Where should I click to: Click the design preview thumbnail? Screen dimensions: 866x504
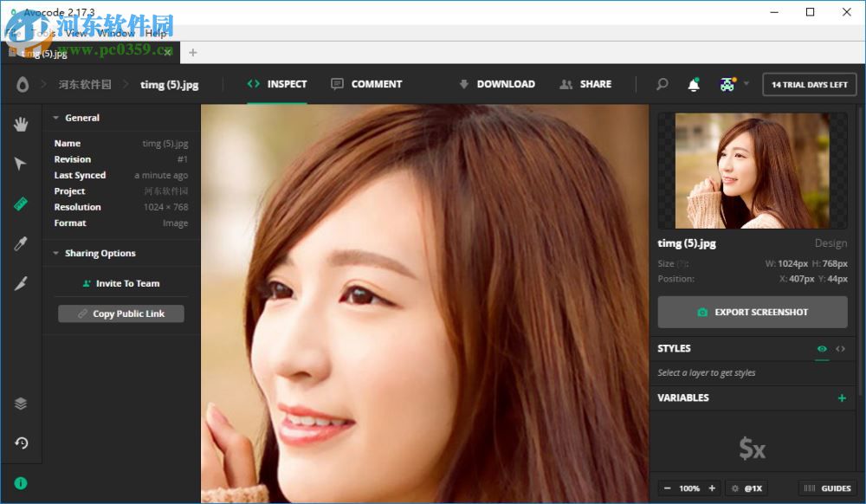(x=753, y=171)
